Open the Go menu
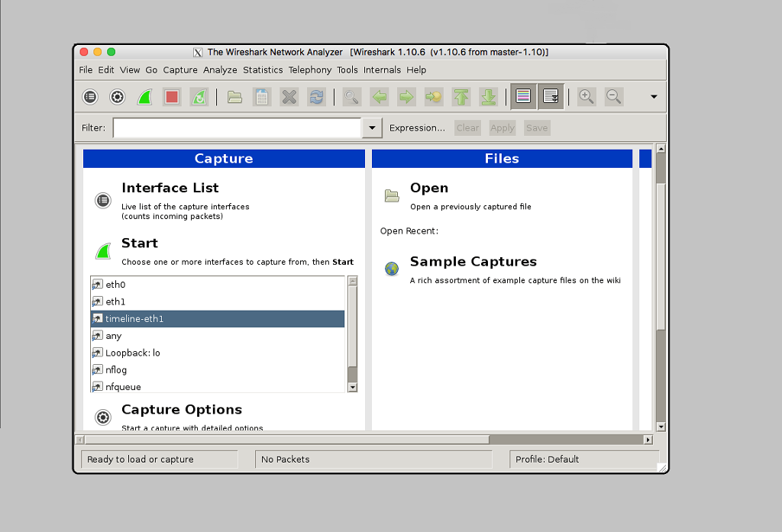The width and height of the screenshot is (782, 532). point(152,69)
